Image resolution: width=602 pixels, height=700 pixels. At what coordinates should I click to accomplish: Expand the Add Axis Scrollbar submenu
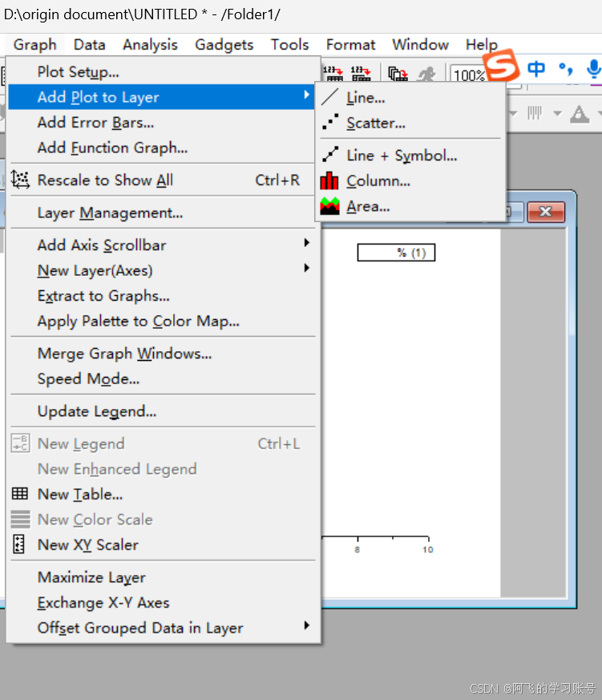[x=161, y=245]
